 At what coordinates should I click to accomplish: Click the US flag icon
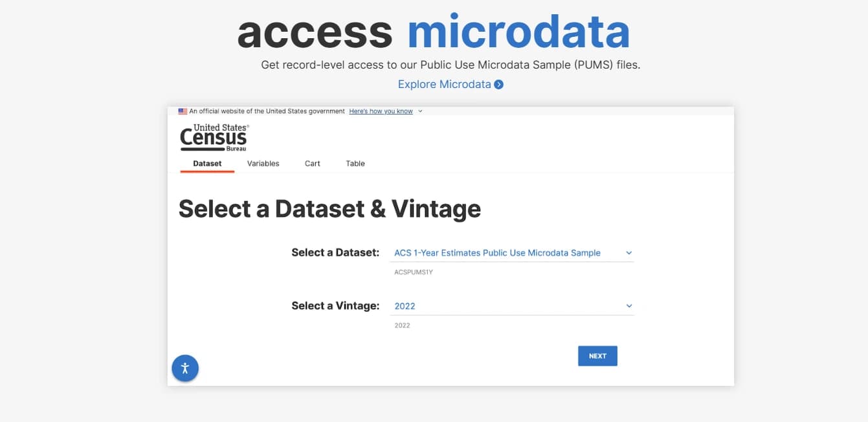183,111
